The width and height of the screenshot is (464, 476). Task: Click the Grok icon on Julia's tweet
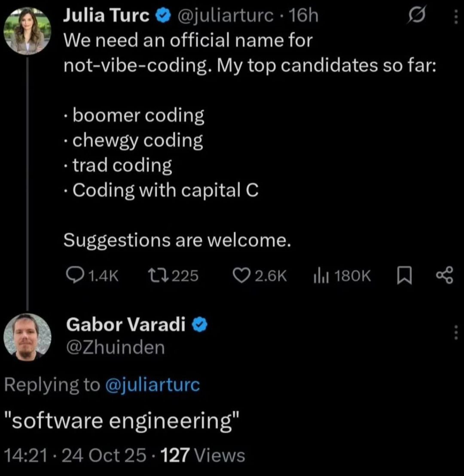(418, 15)
